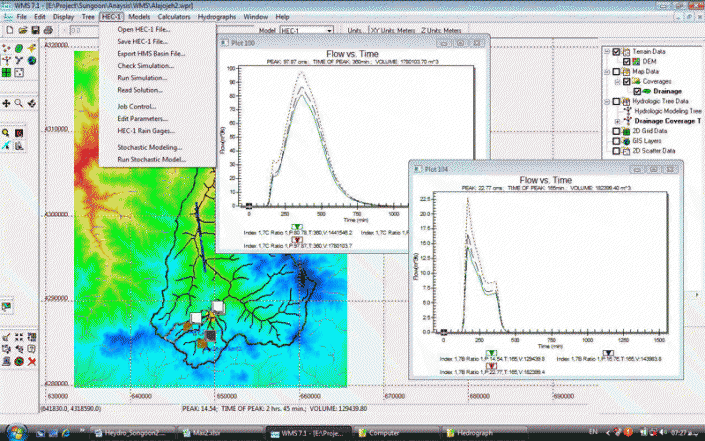Pick the black-and-red square tool icon
The width and height of the screenshot is (705, 441).
point(19,133)
